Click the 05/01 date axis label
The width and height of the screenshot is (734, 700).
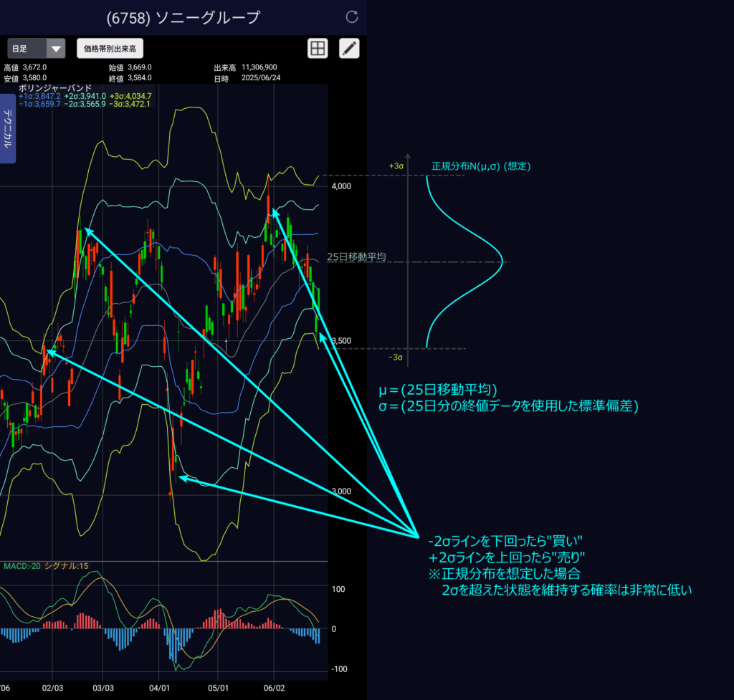218,688
